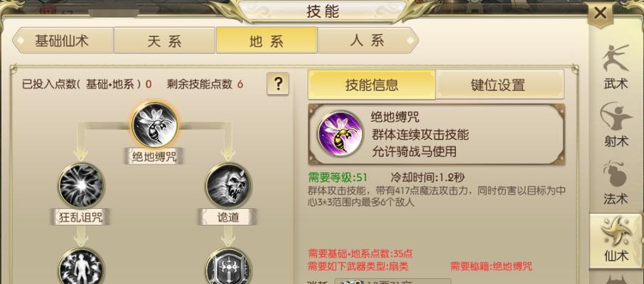This screenshot has width=644, height=284.
Task: Switch to the 人系 tab
Action: (367, 40)
